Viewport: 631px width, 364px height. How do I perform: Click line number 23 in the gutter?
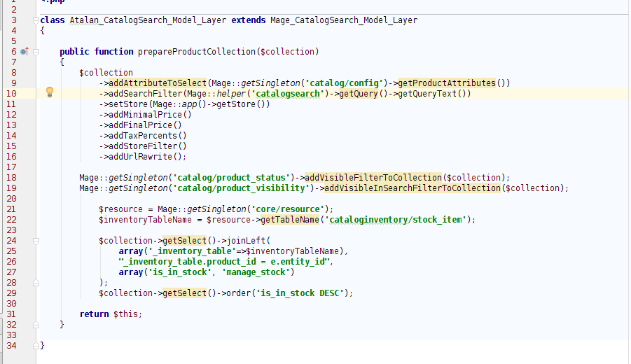click(x=11, y=230)
